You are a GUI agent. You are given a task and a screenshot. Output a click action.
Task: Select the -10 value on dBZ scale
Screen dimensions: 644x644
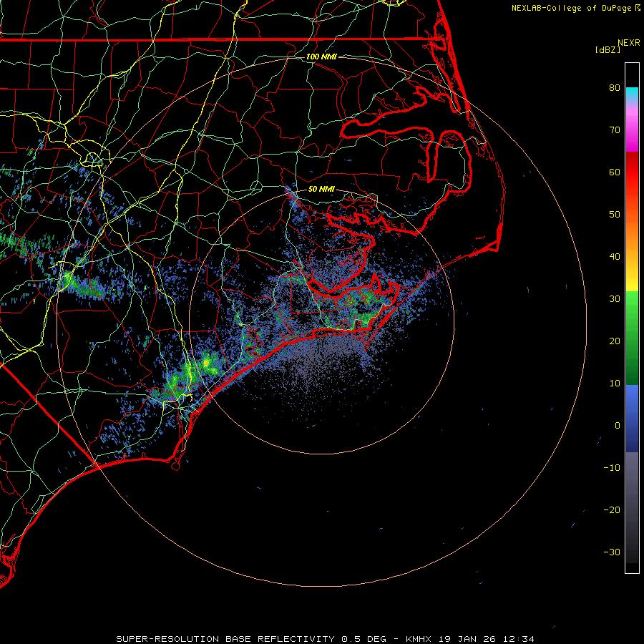612,467
